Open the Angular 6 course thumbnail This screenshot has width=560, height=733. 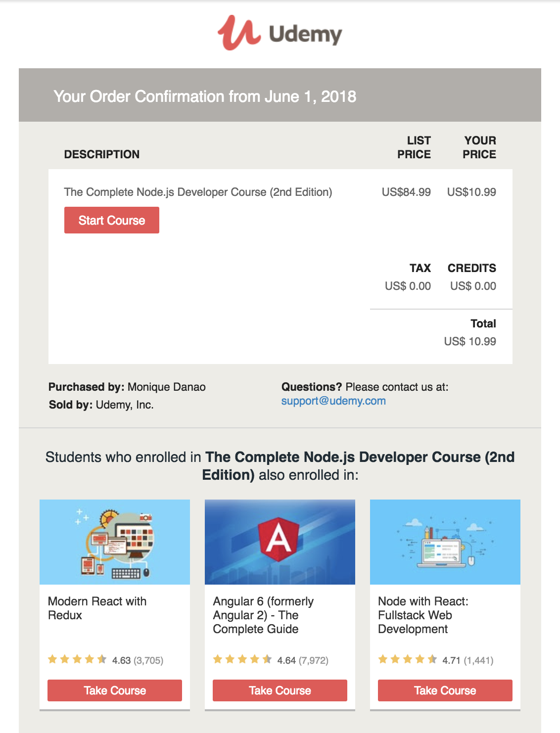[x=280, y=542]
